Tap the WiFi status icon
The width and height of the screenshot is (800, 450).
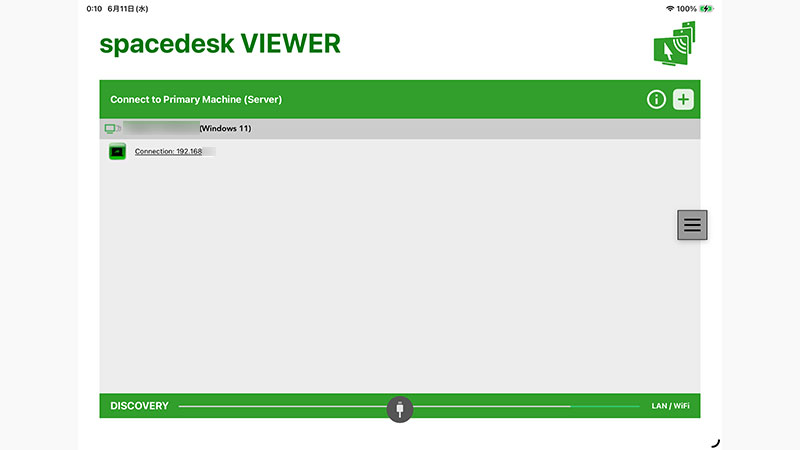tap(670, 9)
